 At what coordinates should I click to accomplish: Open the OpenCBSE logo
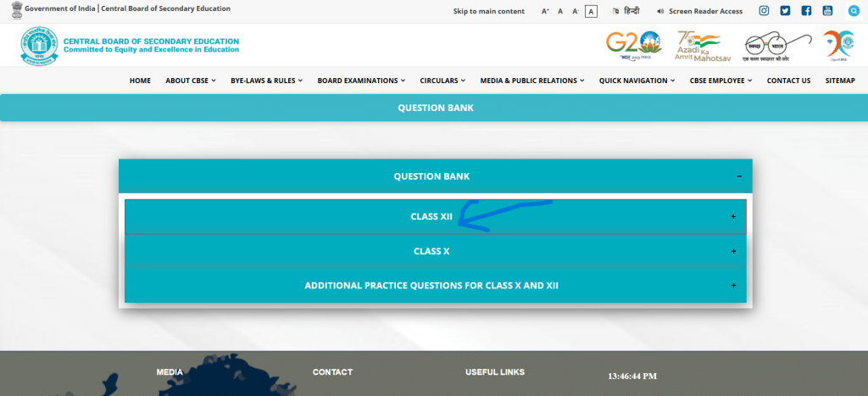pos(838,44)
